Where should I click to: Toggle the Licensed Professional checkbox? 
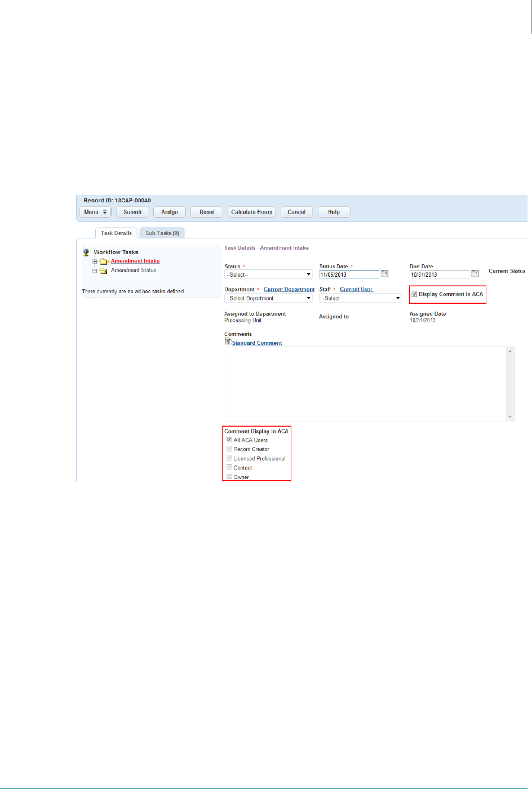[x=229, y=458]
